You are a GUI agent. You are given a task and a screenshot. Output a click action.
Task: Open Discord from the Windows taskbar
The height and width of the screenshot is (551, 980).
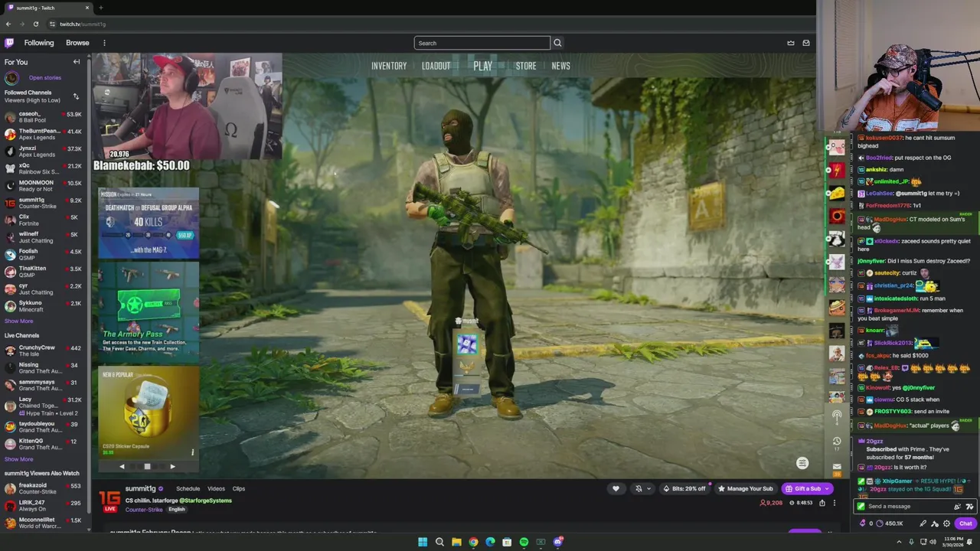tap(557, 542)
